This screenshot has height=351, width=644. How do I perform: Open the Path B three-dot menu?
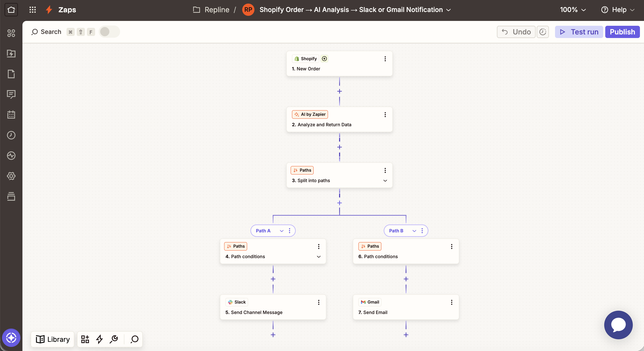coord(422,231)
